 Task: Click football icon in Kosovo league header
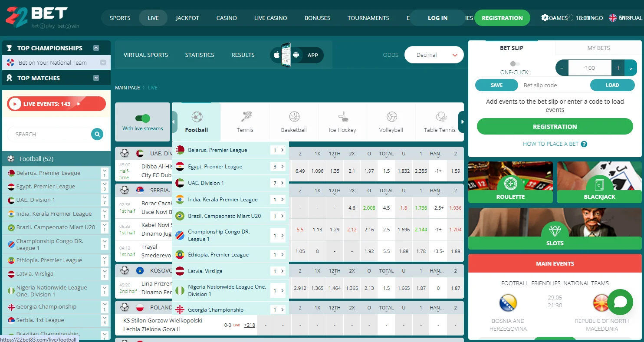(125, 270)
